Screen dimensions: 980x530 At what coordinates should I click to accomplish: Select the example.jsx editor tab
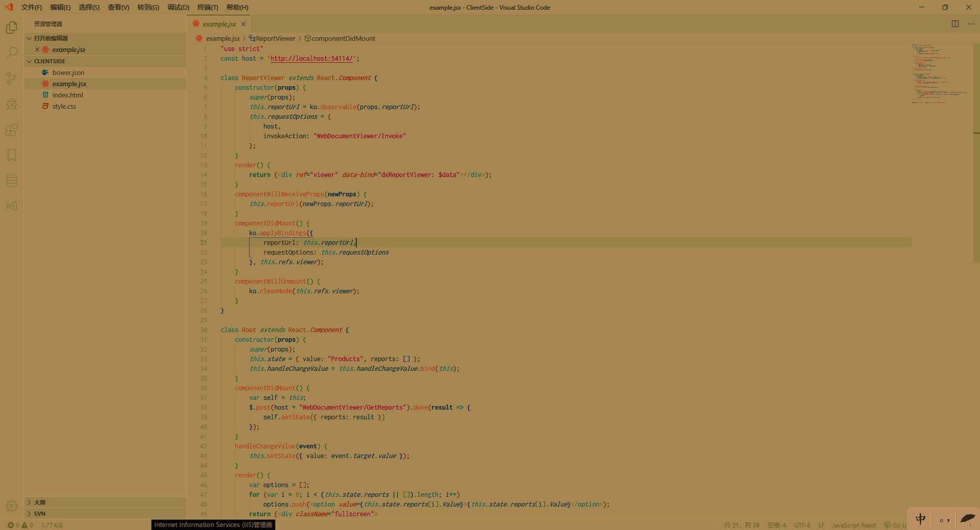tap(219, 24)
